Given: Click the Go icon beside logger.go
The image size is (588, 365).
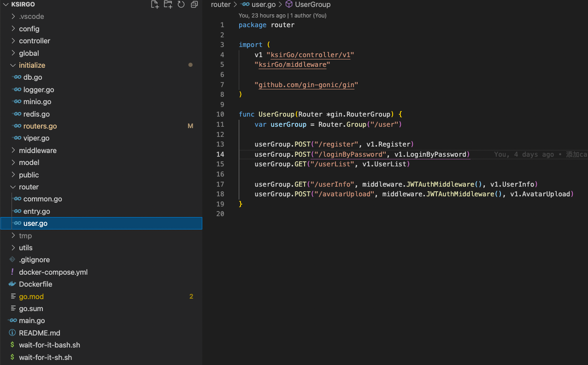Looking at the screenshot, I should 17,89.
